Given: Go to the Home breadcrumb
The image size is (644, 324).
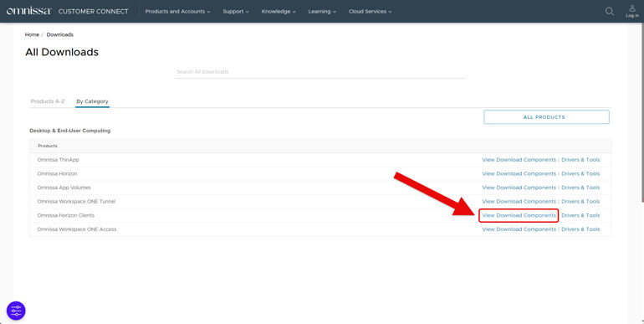Looking at the screenshot, I should point(32,34).
